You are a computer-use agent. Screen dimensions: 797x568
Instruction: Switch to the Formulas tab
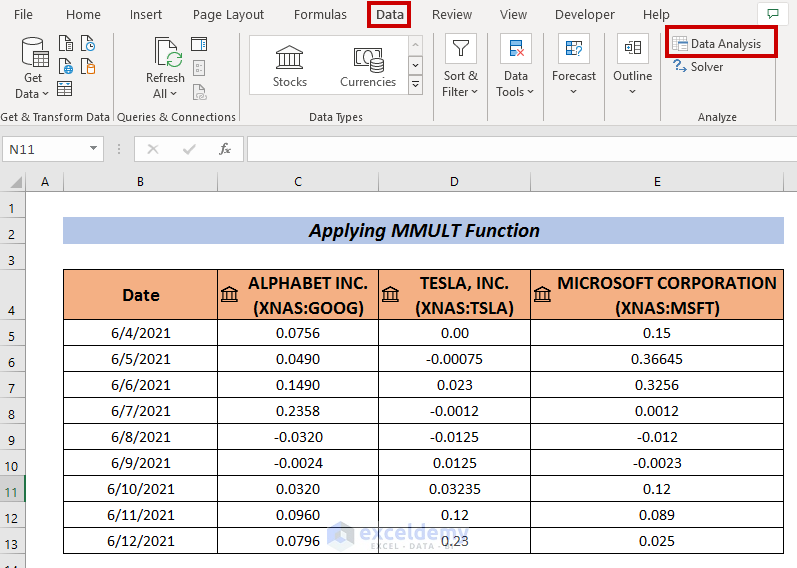click(x=320, y=14)
